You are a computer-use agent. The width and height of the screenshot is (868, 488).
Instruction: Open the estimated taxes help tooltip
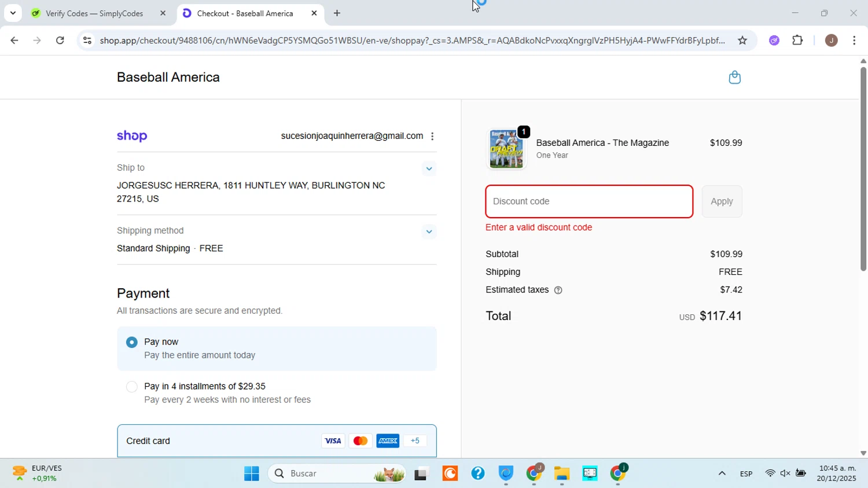[x=558, y=291]
